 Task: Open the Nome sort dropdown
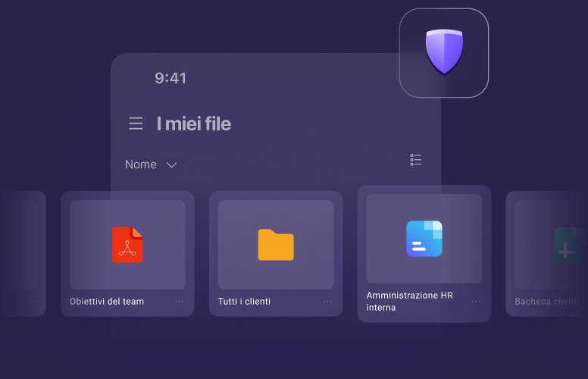(141, 164)
